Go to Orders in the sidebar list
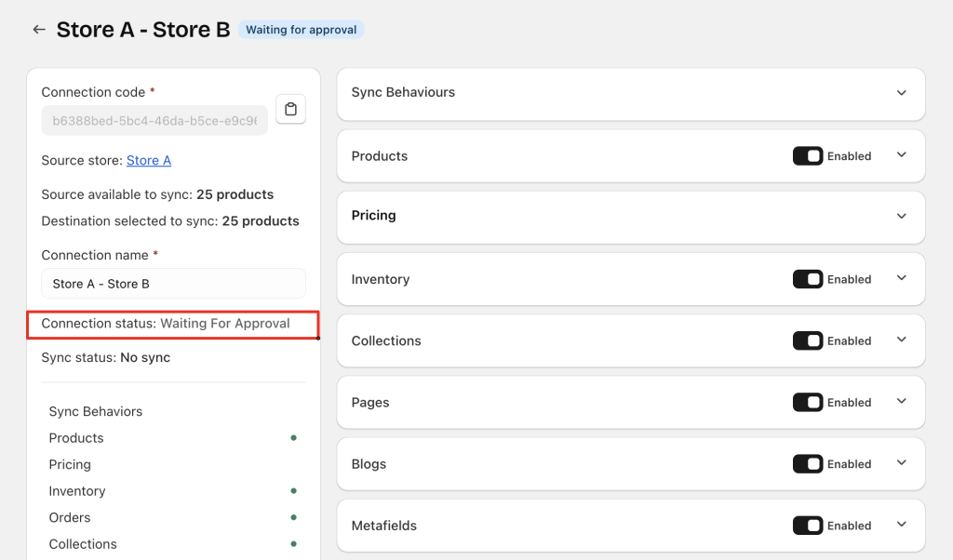953x560 pixels. [x=70, y=517]
